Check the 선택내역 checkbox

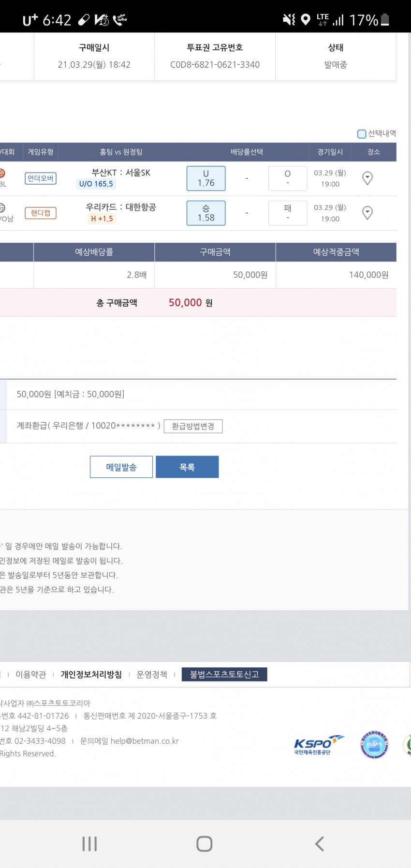point(362,134)
